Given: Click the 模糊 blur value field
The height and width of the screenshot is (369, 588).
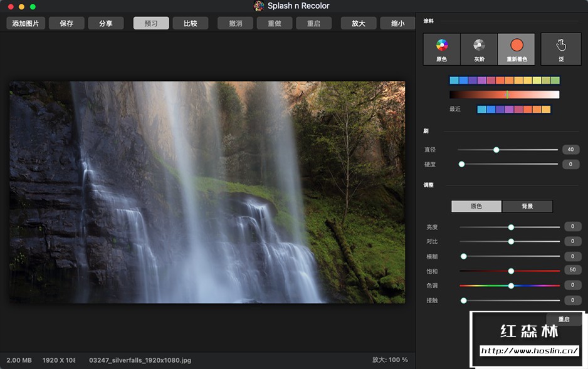Looking at the screenshot, I should click(572, 256).
